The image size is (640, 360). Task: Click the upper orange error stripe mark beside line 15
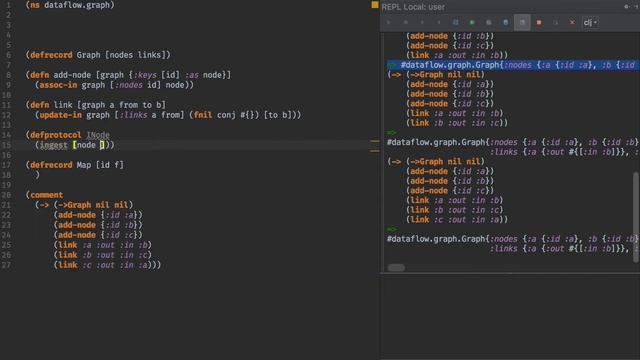point(375,141)
